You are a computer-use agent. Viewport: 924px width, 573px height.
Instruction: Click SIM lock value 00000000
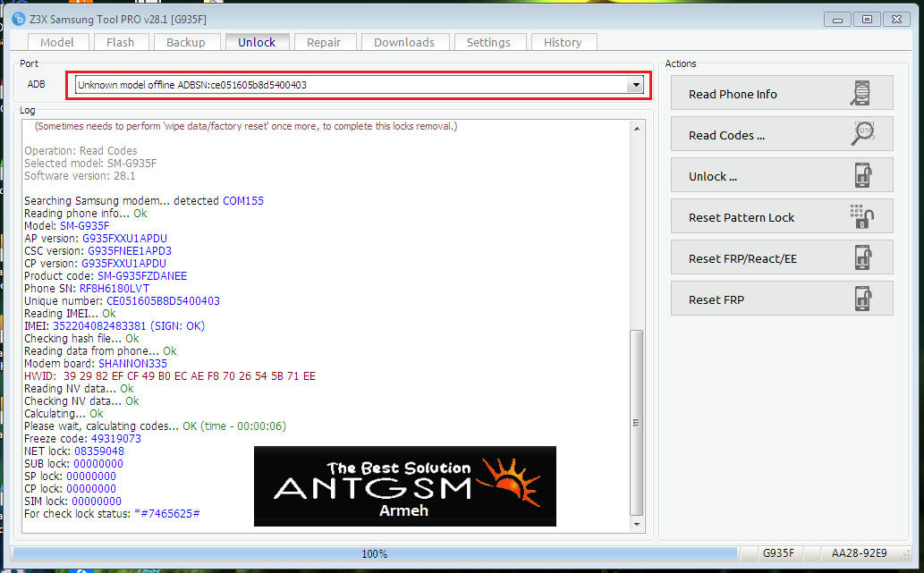(97, 501)
